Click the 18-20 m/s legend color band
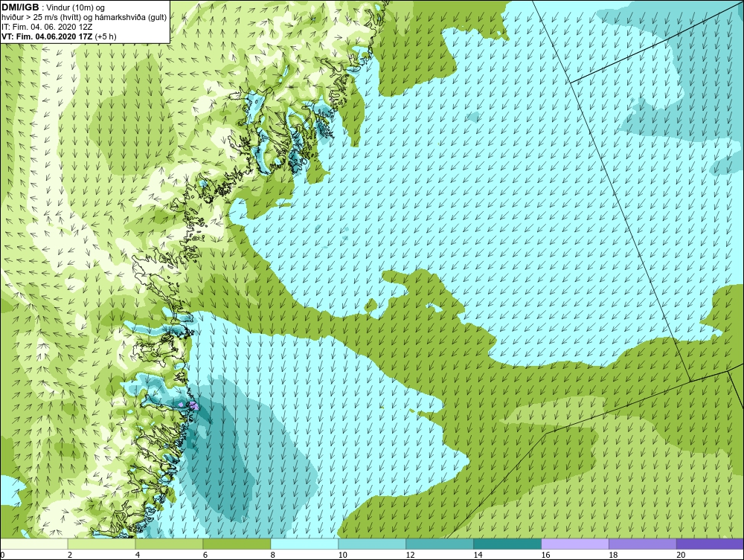The height and width of the screenshot is (560, 744). point(643,544)
